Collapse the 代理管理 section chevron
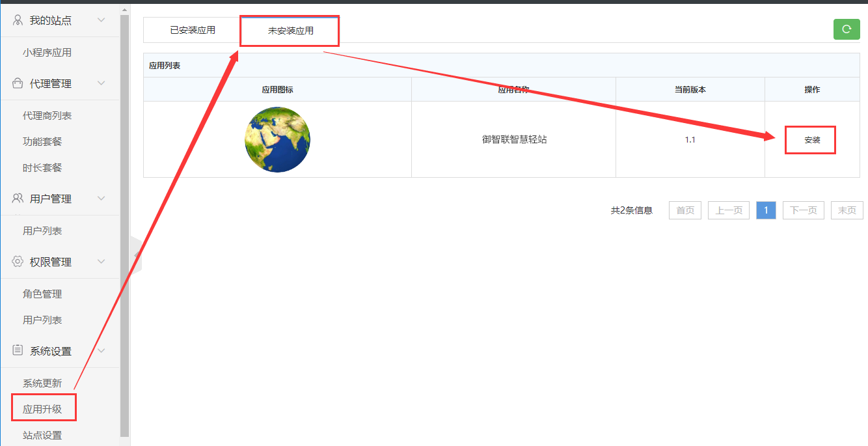Screen dimensions: 868x446 (101, 83)
